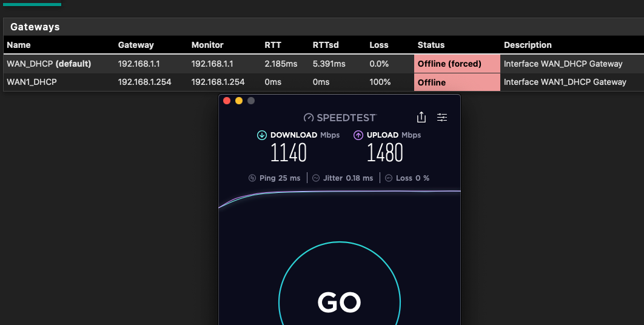
Task: Open Speedtest settings sliders icon
Action: (442, 118)
